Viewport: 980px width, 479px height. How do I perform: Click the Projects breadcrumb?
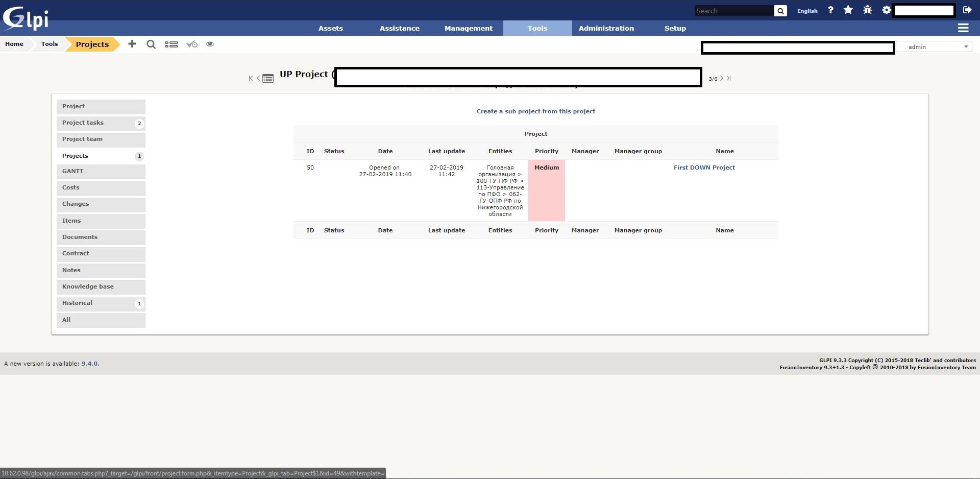pos(92,44)
